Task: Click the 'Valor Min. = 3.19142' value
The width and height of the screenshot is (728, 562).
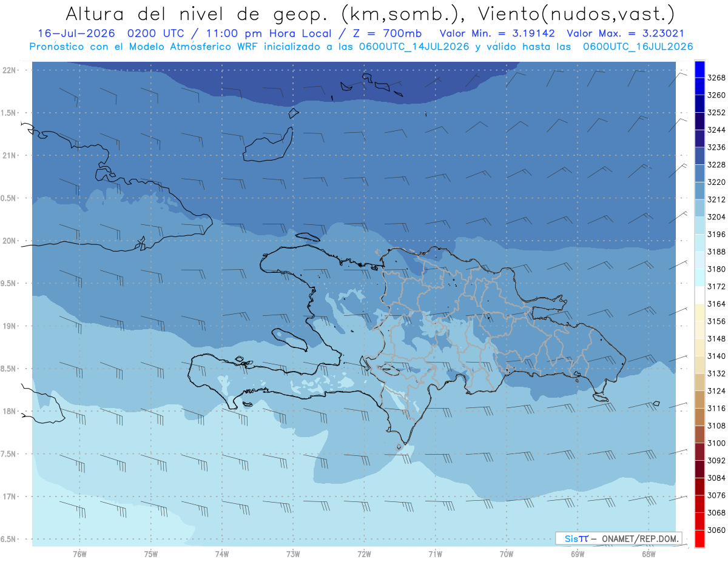Action: point(497,34)
